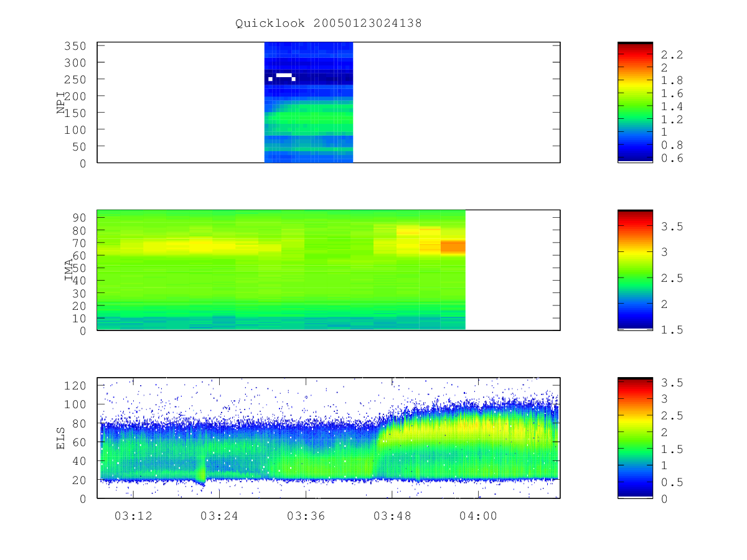Click the 1.5 value at the IMA colorbar bottom
Image resolution: width=747 pixels, height=560 pixels.
tap(672, 330)
